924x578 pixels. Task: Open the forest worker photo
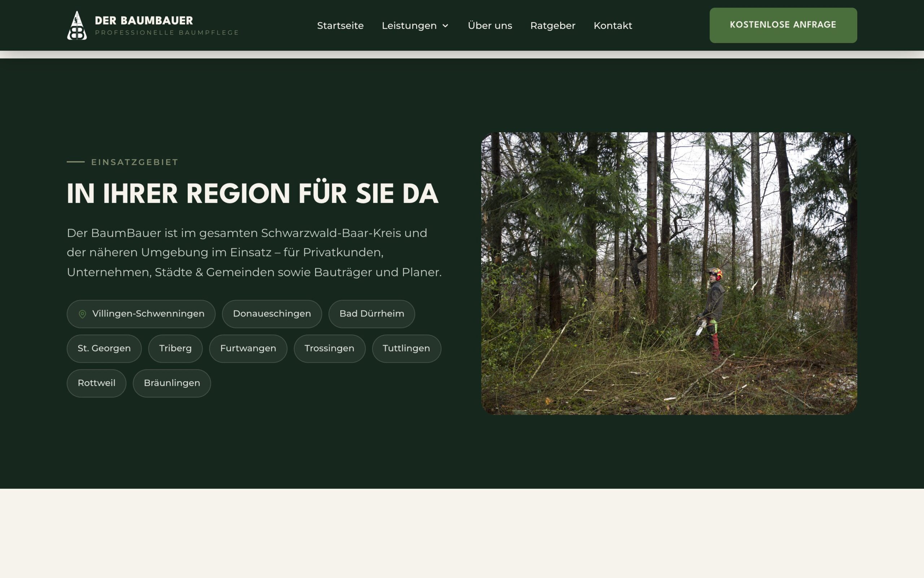pos(669,273)
